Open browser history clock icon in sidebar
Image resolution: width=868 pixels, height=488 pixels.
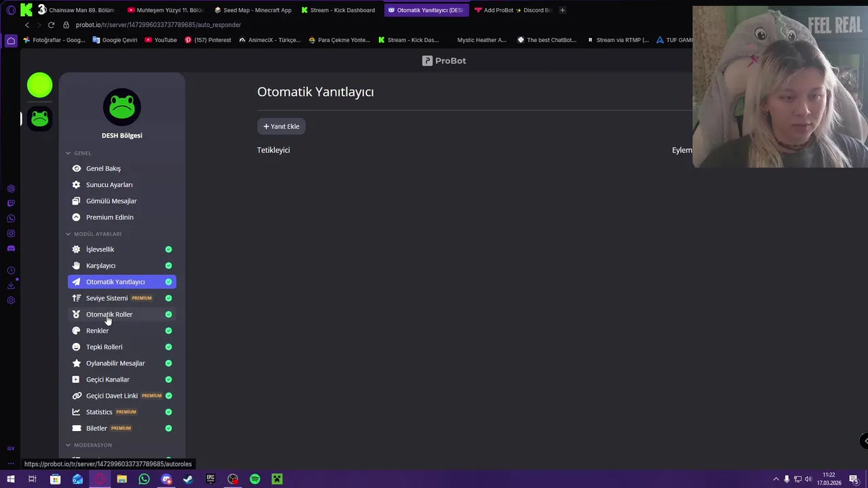pyautogui.click(x=11, y=270)
